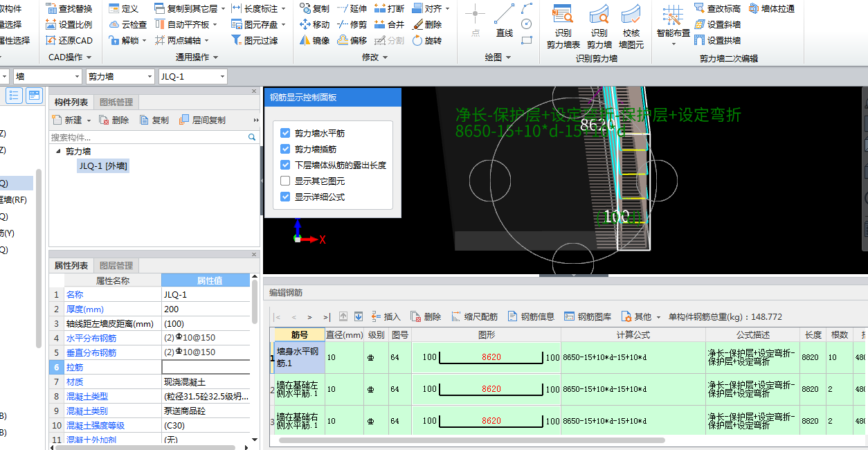Go to next rebar record arrow
The height and width of the screenshot is (450, 868).
[x=309, y=316]
